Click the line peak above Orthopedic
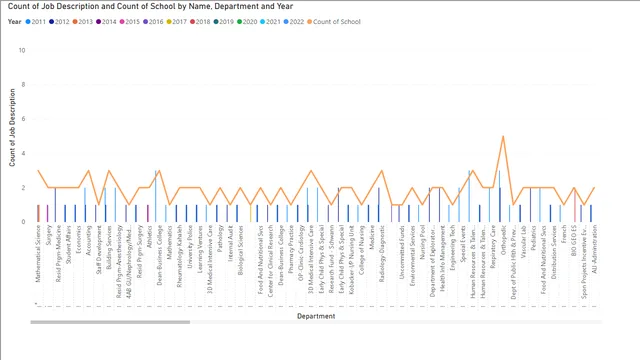The image size is (640, 360). (503, 136)
